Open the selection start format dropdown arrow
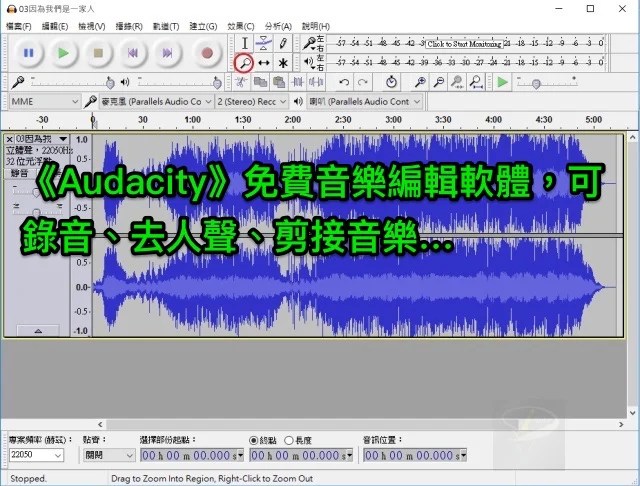Viewport: 640px width, 486px height. point(240,455)
